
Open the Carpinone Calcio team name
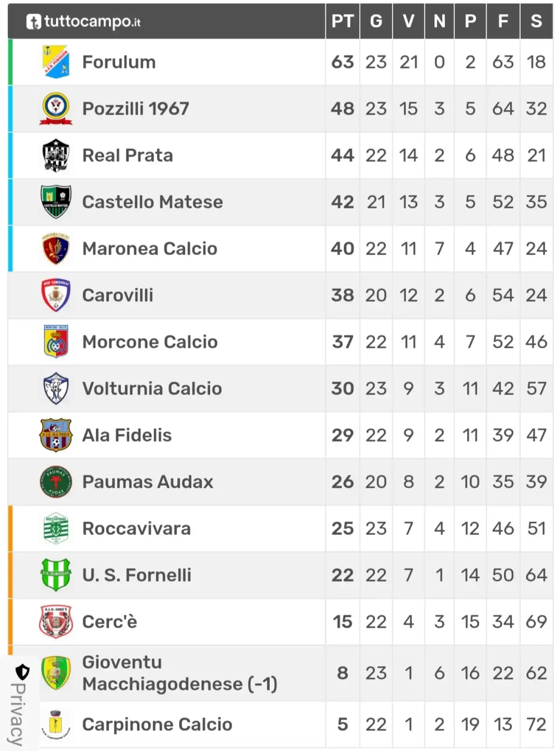[157, 724]
